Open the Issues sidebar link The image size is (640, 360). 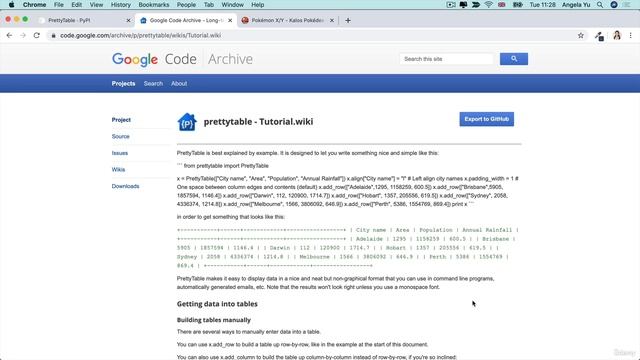(x=120, y=153)
